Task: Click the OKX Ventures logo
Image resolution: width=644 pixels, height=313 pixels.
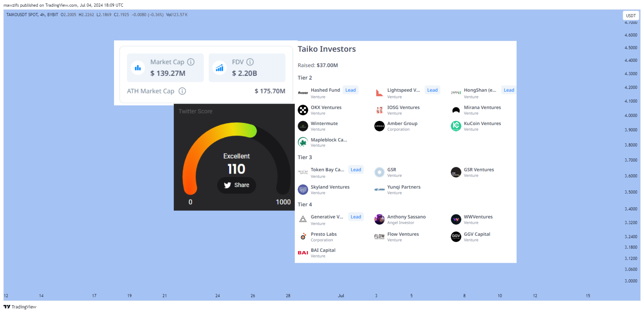Action: (303, 110)
